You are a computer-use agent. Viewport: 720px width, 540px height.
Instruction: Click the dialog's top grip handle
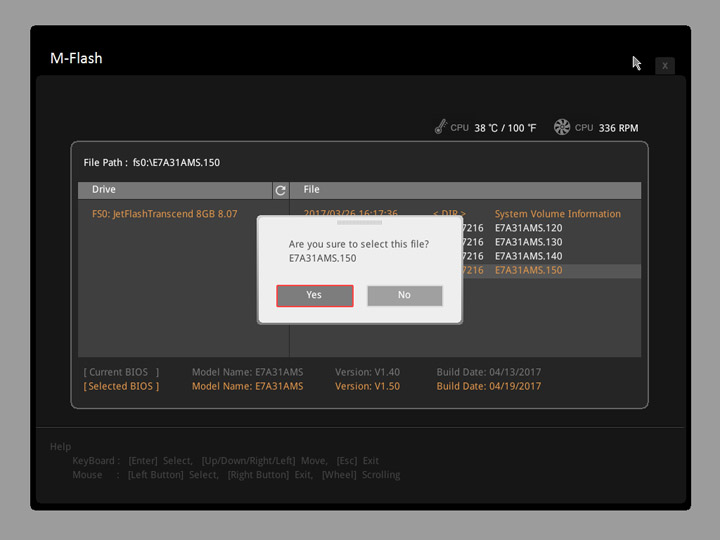[359, 222]
